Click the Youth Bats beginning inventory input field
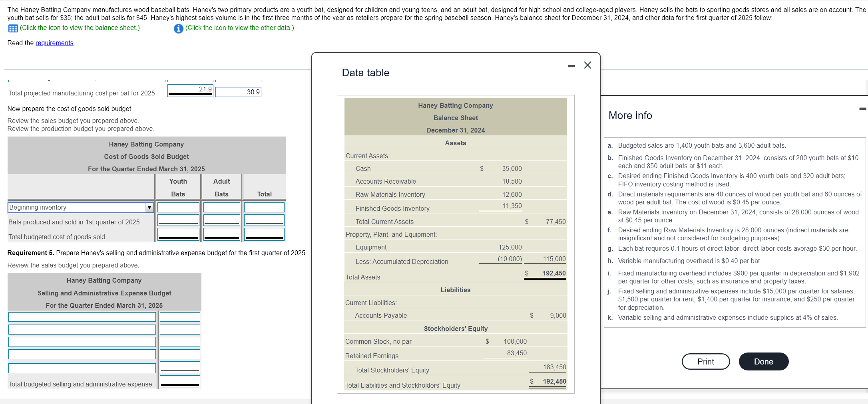 pyautogui.click(x=178, y=207)
